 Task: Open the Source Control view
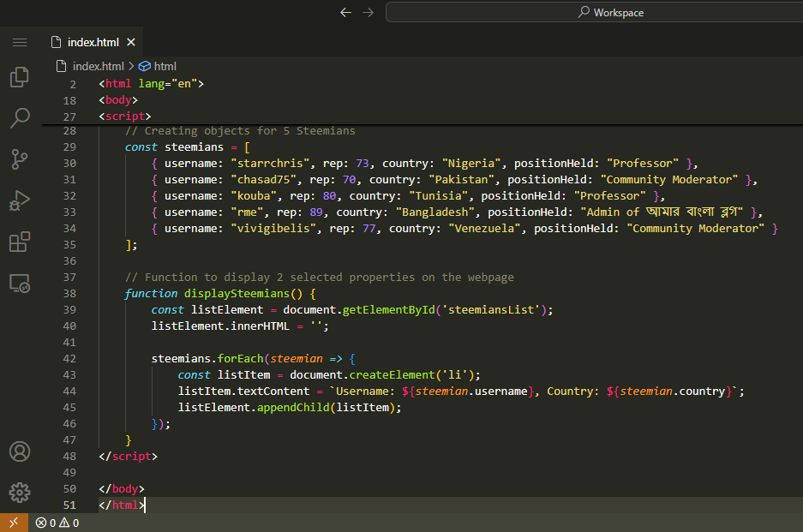click(x=19, y=159)
